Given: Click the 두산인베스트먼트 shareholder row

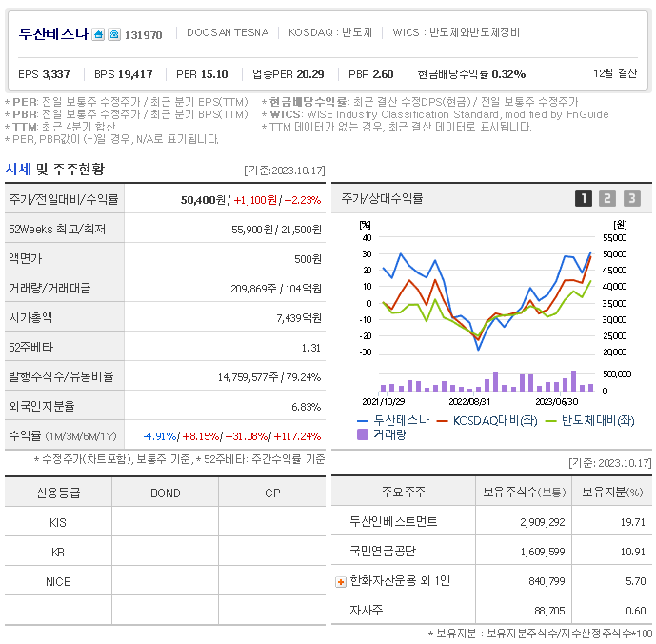Looking at the screenshot, I should pyautogui.click(x=491, y=521).
